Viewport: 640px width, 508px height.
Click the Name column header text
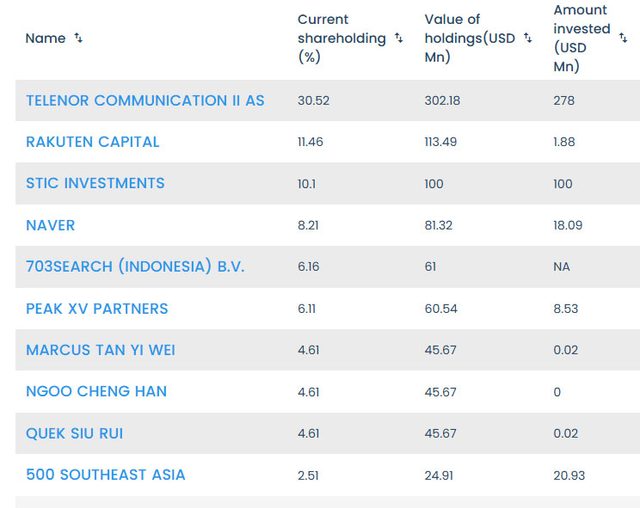point(45,38)
